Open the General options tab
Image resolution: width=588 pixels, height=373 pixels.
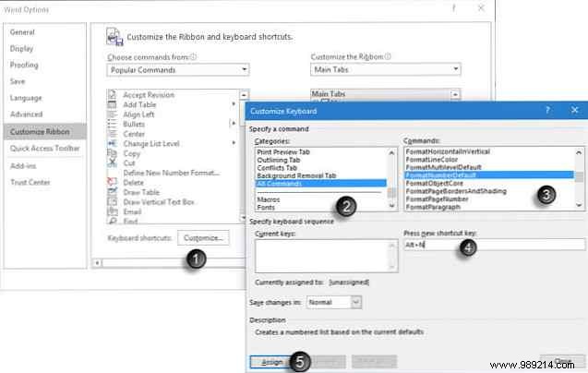22,32
